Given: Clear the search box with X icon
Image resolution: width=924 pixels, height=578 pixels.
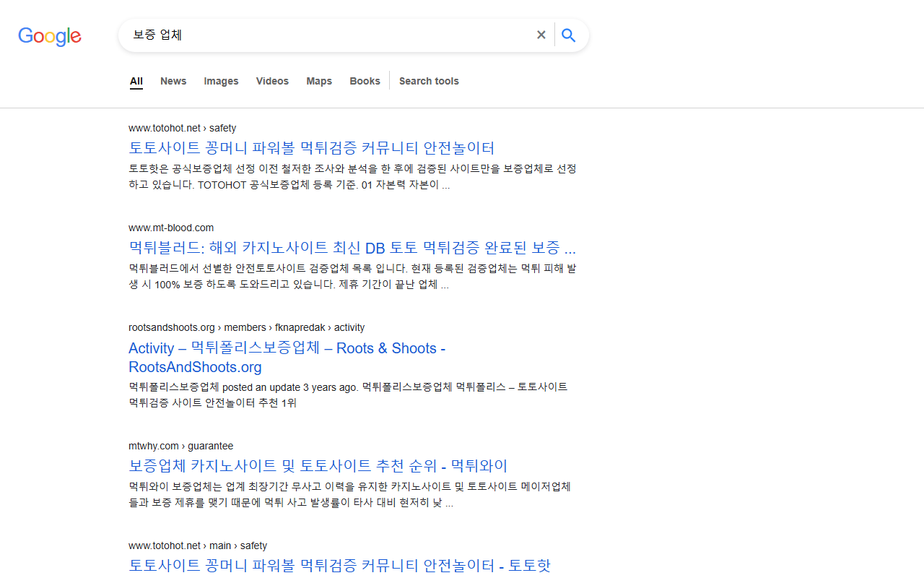Looking at the screenshot, I should click(x=541, y=35).
